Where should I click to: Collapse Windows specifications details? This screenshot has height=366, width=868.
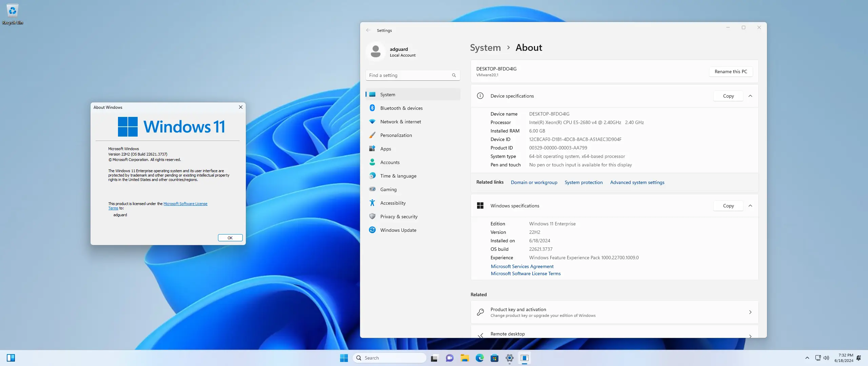[751, 206]
